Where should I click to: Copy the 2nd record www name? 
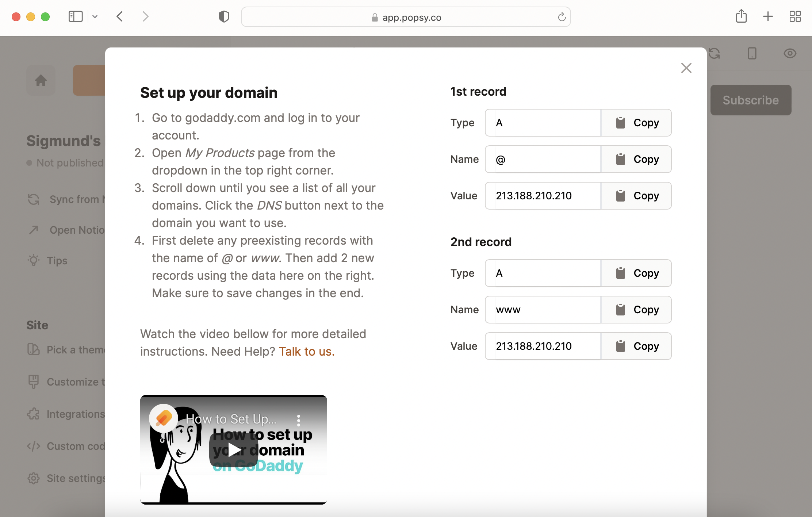coord(636,310)
